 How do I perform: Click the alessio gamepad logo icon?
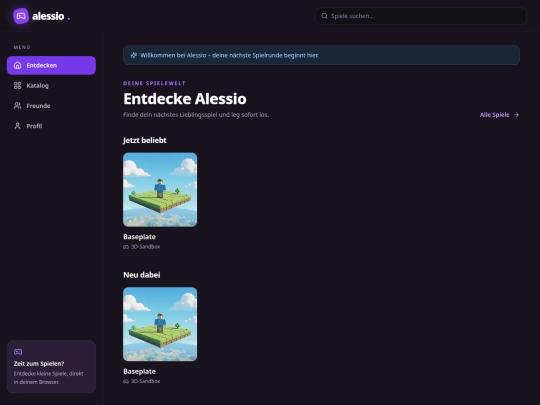(21, 16)
